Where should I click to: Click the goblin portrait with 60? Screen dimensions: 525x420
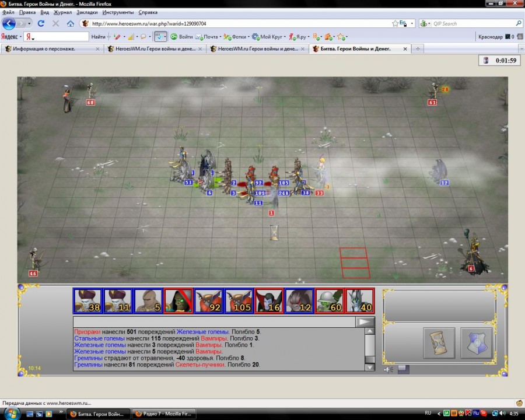(x=330, y=300)
